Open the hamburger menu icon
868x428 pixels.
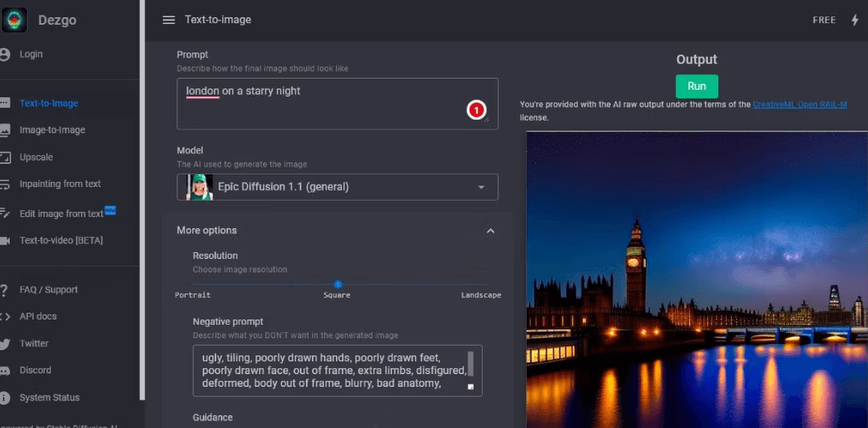(169, 20)
